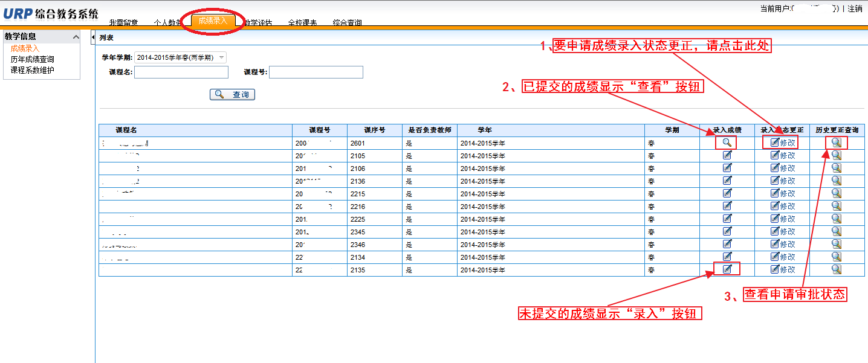
Task: Click the grade entry icon for course 2346
Action: tap(727, 244)
